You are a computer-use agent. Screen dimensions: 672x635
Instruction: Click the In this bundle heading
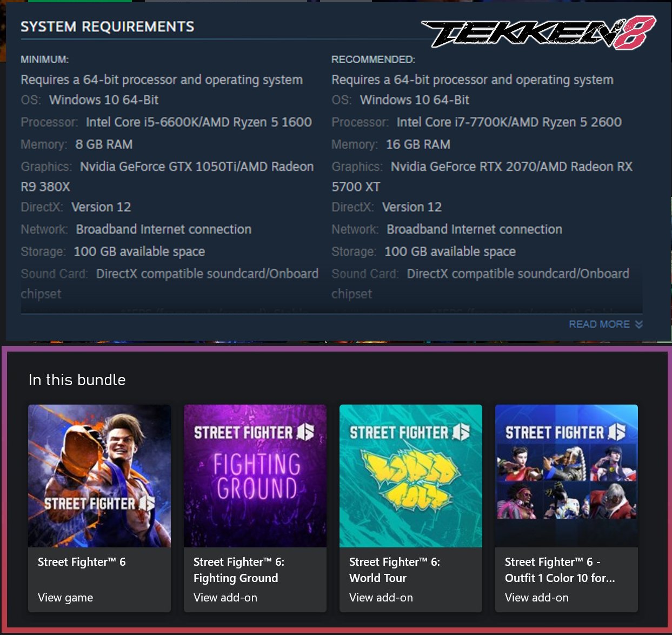(x=77, y=380)
